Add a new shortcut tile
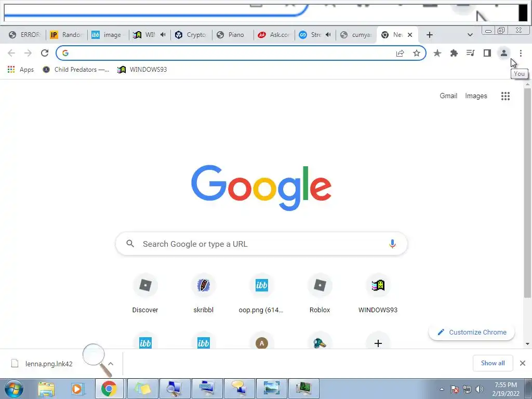 [x=378, y=343]
